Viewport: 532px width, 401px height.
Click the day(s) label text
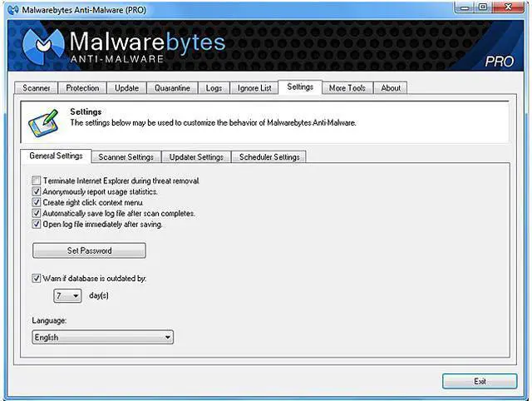pyautogui.click(x=99, y=295)
